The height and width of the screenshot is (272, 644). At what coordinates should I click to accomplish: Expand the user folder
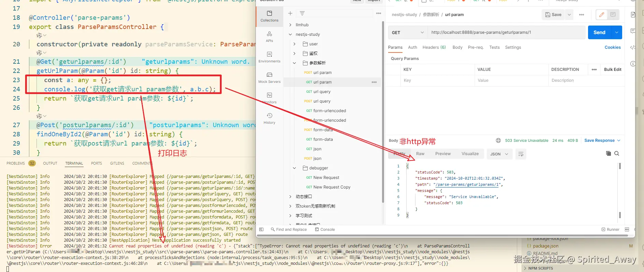point(295,44)
